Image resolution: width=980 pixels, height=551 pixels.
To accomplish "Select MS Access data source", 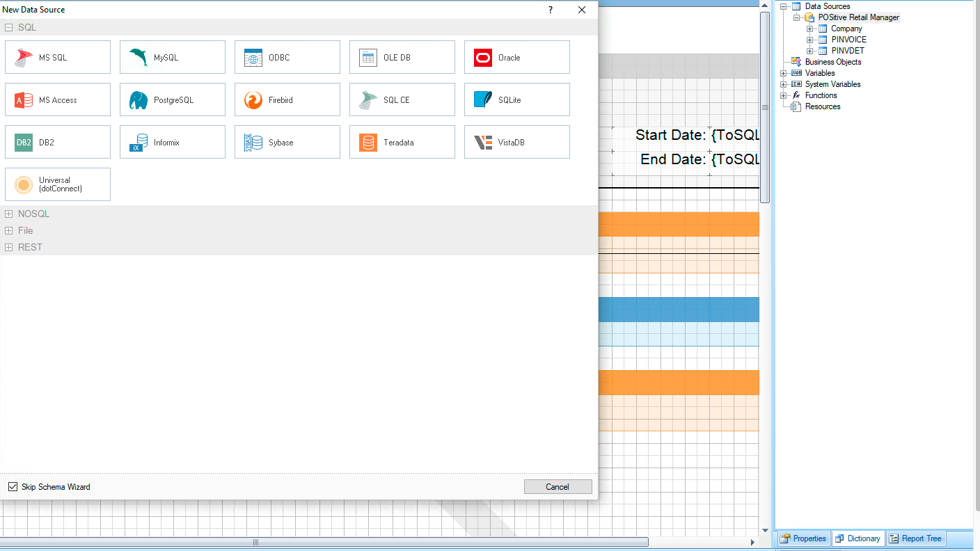I will 58,99.
